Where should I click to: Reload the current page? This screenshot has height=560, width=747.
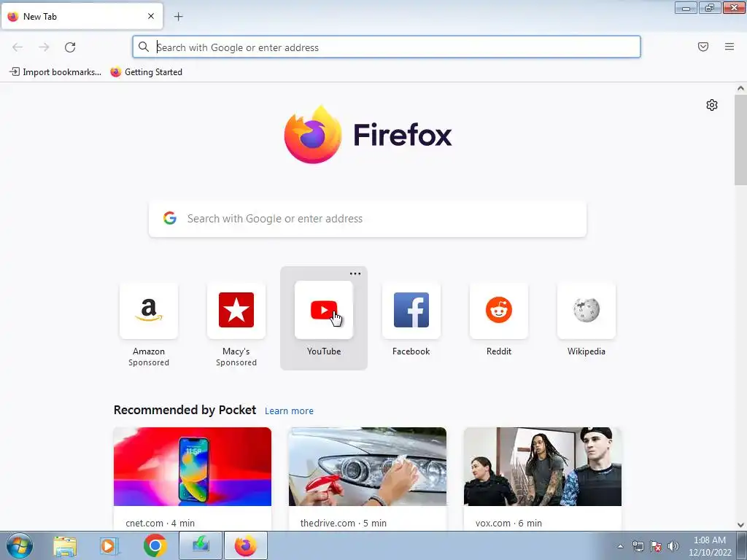70,47
